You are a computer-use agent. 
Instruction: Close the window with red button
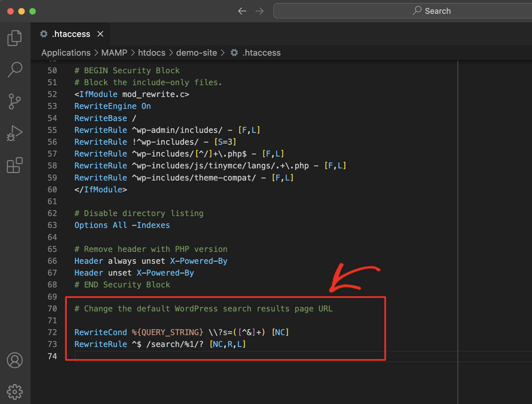pyautogui.click(x=10, y=11)
